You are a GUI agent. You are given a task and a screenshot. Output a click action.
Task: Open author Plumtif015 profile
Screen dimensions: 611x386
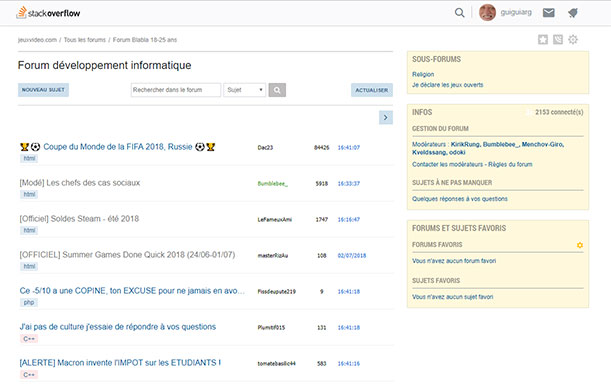pyautogui.click(x=271, y=328)
